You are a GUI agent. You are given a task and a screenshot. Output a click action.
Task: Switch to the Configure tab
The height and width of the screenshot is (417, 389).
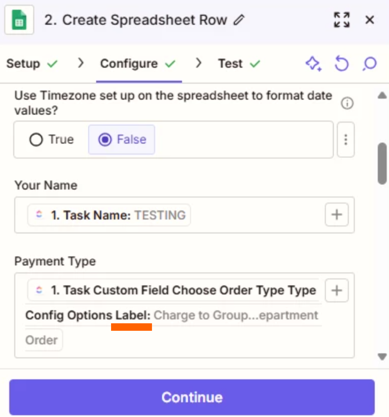coord(138,63)
